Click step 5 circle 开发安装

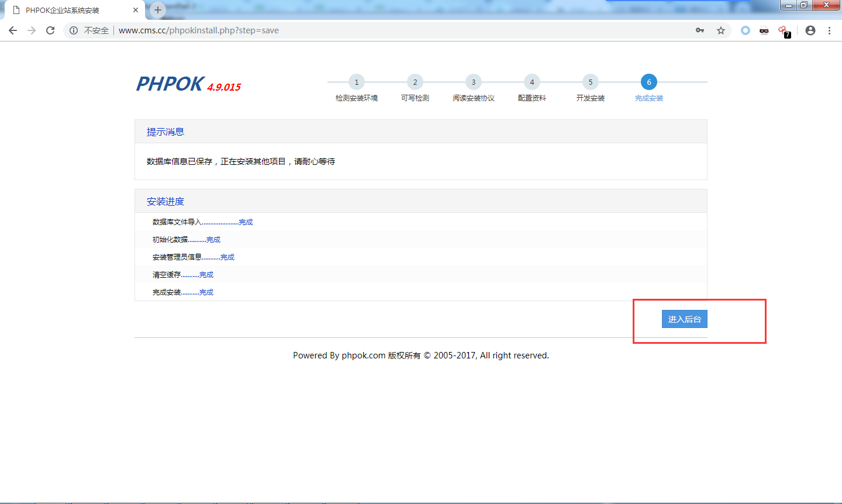click(x=591, y=82)
